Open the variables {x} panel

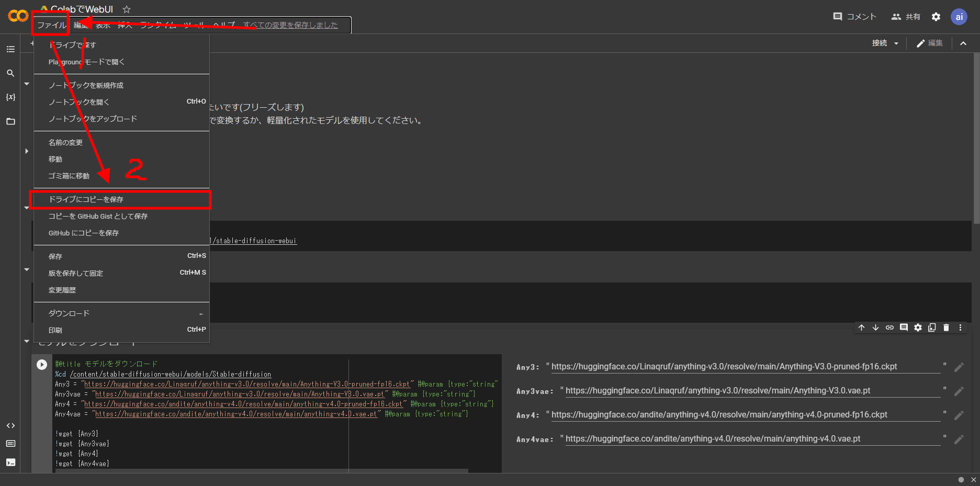pos(10,97)
